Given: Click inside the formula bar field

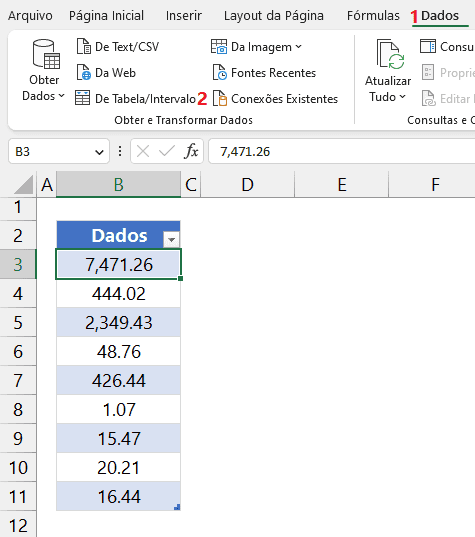Looking at the screenshot, I should [342, 151].
